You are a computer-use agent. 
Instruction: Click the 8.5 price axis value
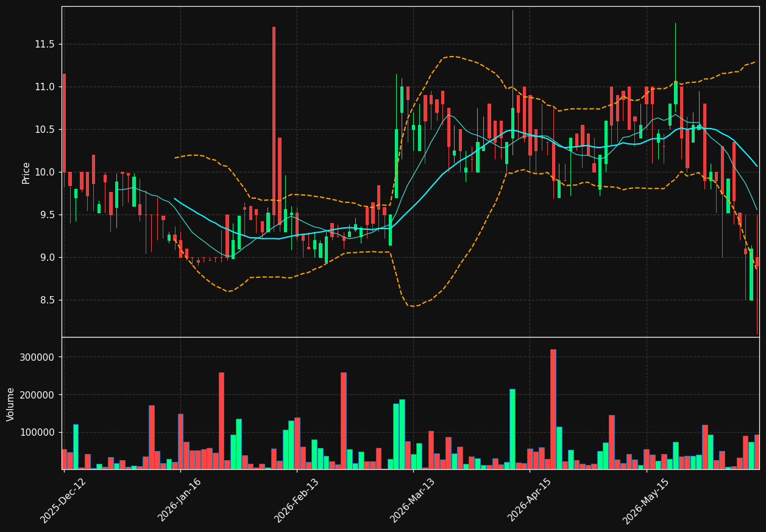47,300
